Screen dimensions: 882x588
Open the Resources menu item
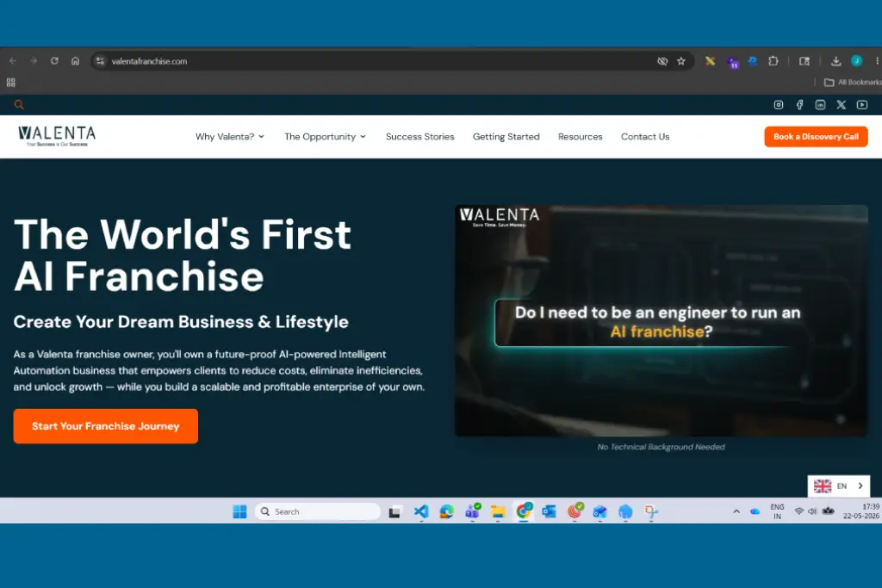tap(580, 137)
